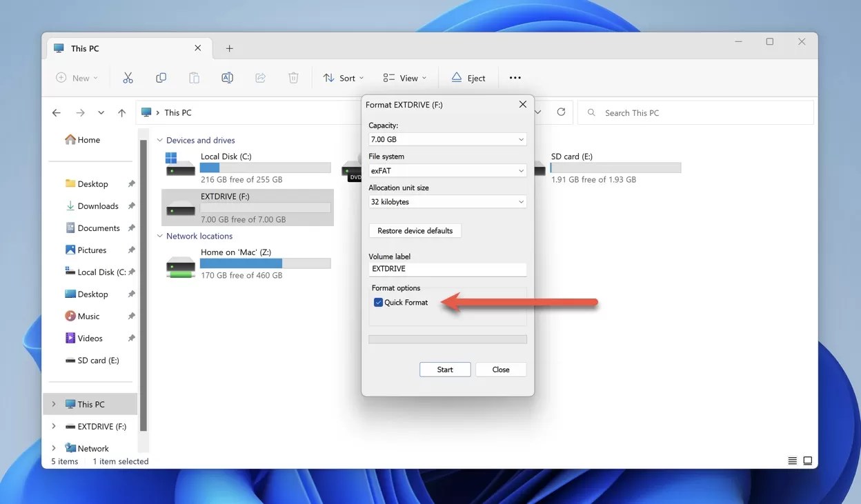Select Local Disk (C:) drive icon

181,165
